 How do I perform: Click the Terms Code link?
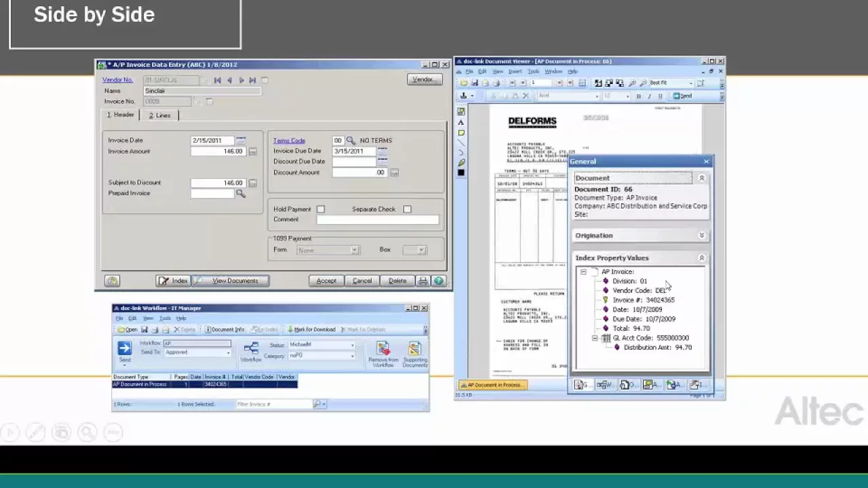pos(289,140)
